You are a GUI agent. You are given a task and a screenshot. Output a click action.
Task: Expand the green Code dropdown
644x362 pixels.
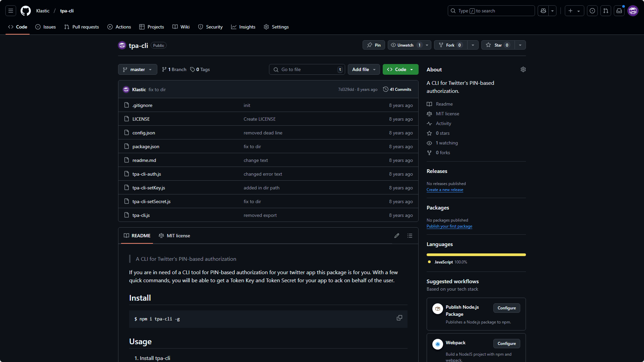400,69
